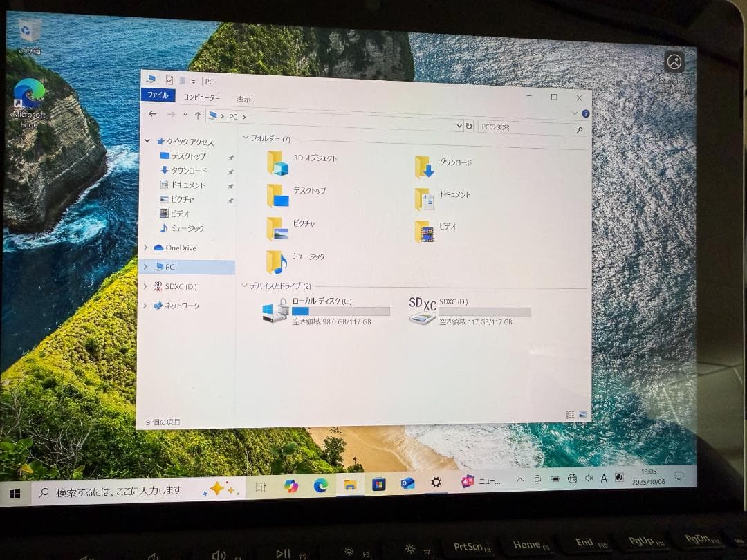Select the ローカル ディスク (C:) drive icon
The image size is (747, 560).
coord(275,310)
